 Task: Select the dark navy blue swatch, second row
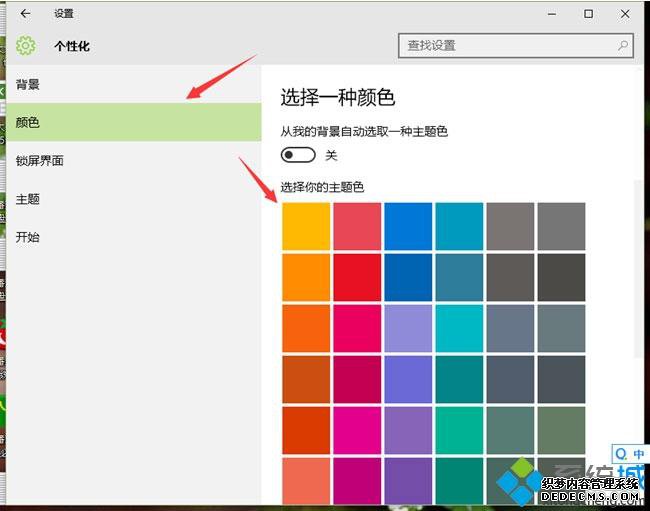click(x=408, y=277)
